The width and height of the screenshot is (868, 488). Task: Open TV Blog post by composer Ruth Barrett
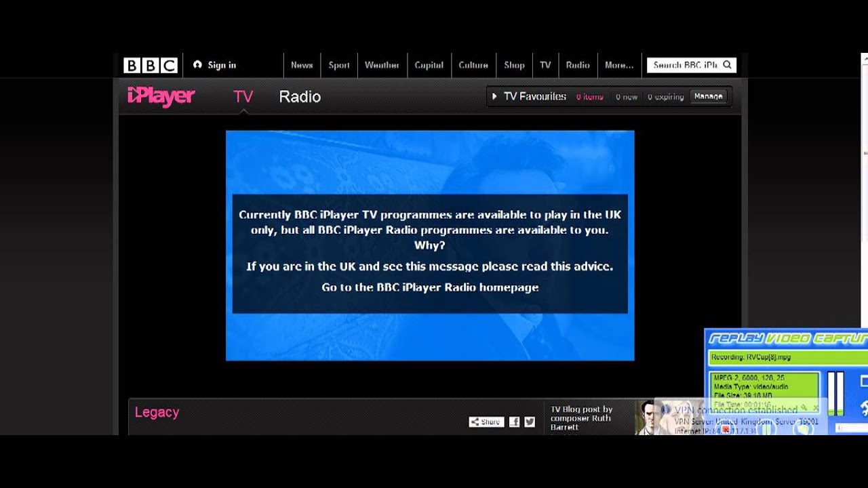click(x=582, y=418)
